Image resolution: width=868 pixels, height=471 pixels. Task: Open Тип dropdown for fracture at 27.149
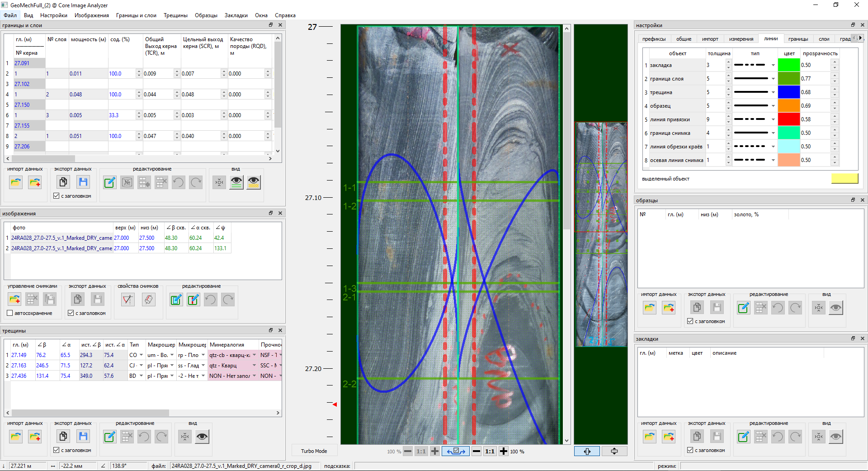point(141,355)
